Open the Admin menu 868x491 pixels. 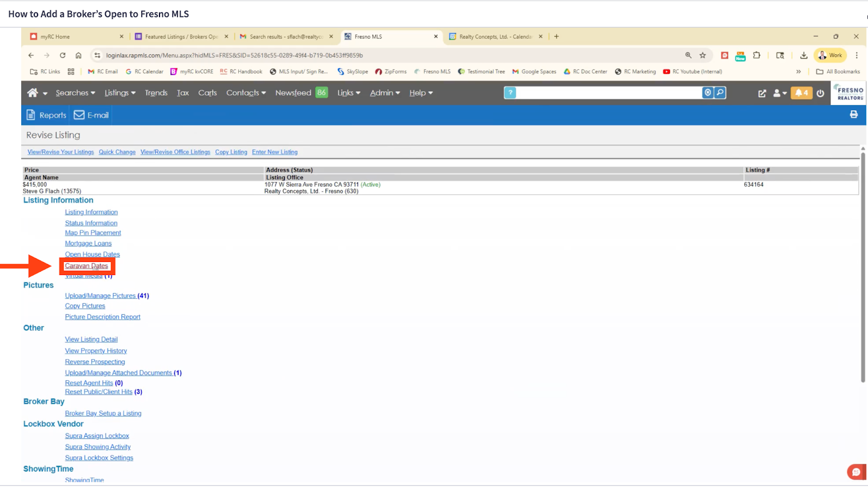point(385,93)
